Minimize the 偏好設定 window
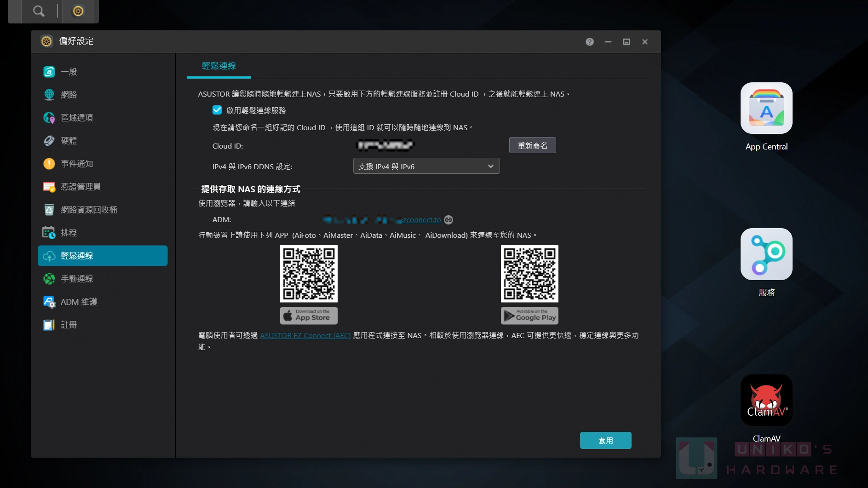The width and height of the screenshot is (868, 488). tap(608, 42)
